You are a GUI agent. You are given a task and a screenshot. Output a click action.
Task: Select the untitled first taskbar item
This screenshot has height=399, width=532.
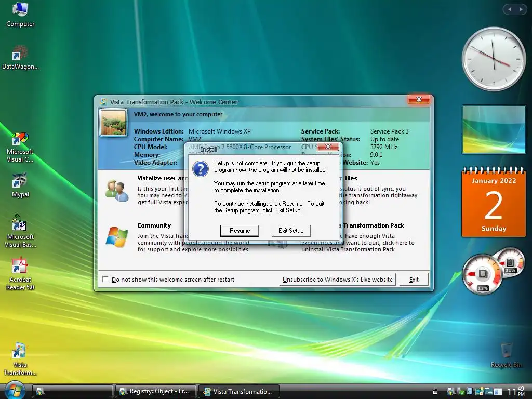(72, 391)
